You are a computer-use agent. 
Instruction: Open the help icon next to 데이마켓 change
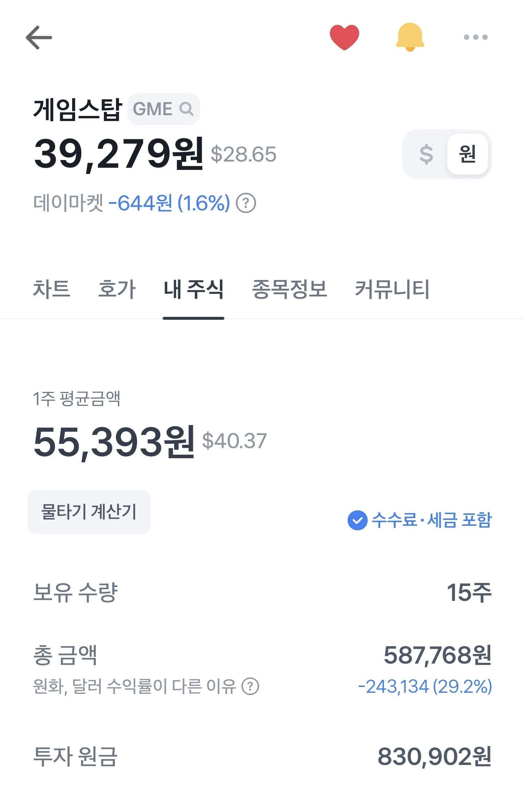(246, 203)
